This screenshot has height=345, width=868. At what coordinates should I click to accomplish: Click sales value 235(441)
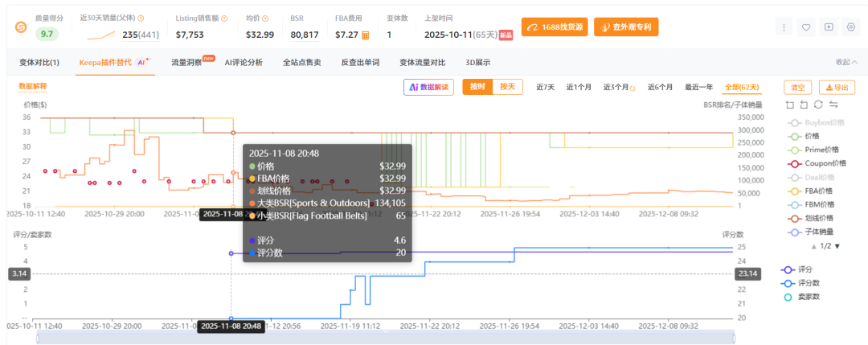(x=141, y=35)
